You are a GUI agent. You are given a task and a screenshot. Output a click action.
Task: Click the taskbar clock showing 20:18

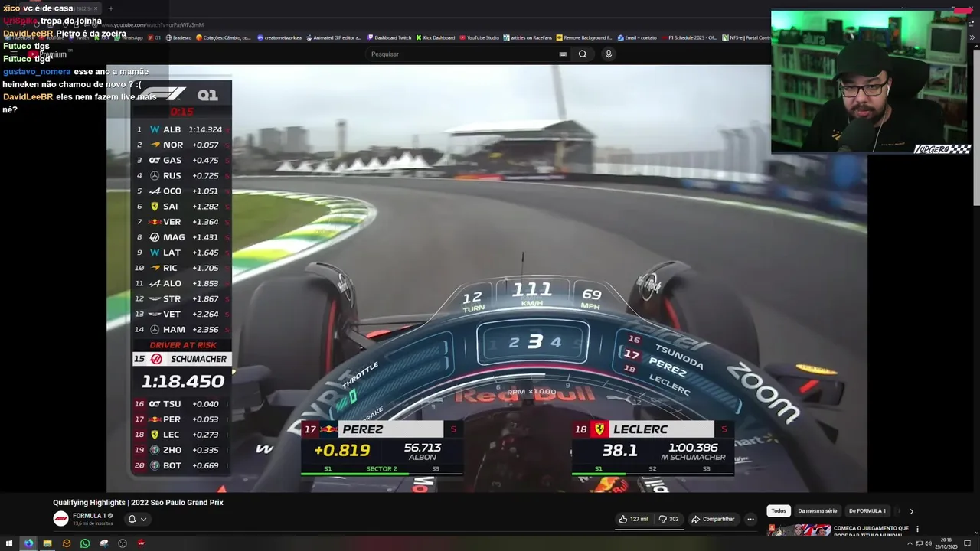point(946,543)
